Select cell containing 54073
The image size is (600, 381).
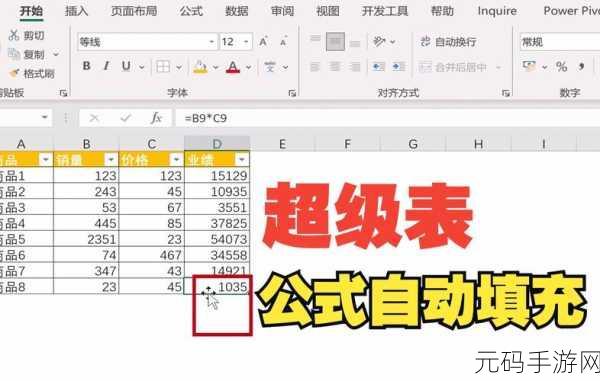pos(217,239)
